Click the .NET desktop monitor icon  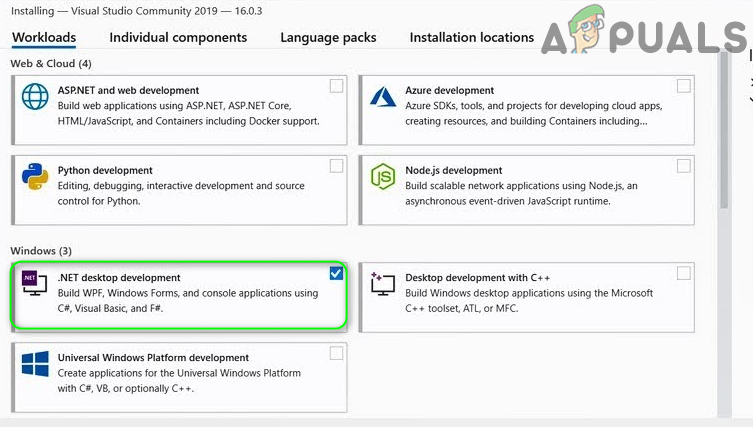(34, 283)
